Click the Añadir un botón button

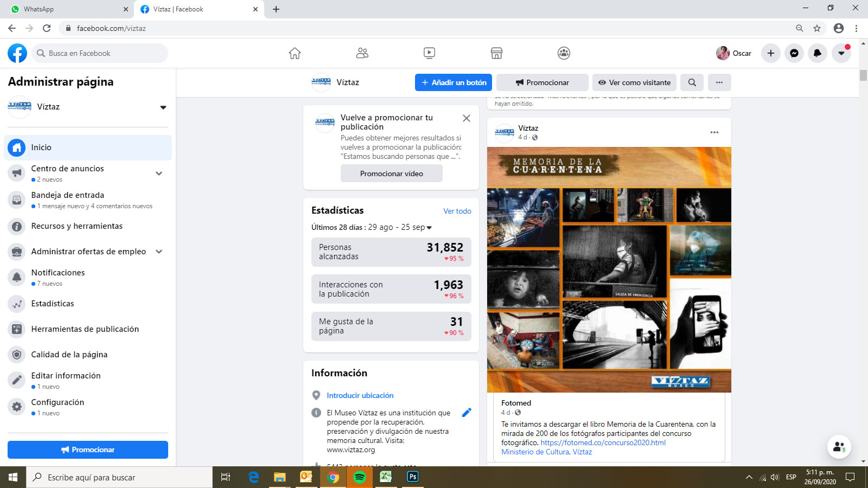454,82
